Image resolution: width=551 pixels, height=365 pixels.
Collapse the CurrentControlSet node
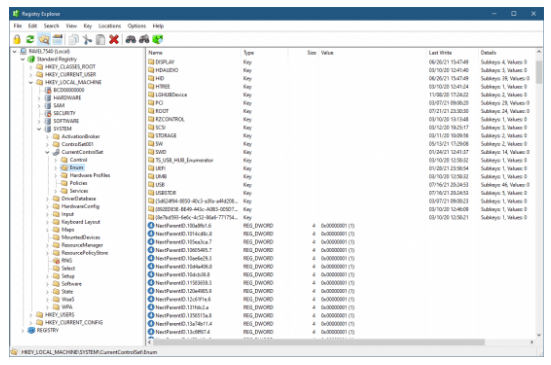47,152
